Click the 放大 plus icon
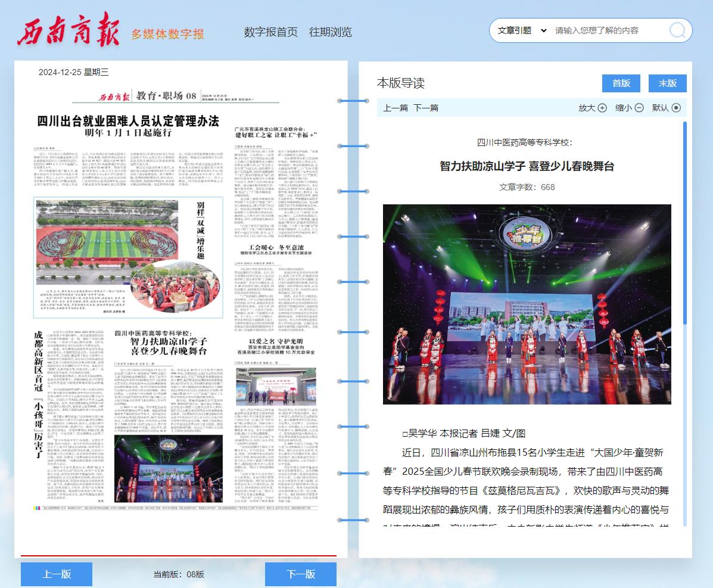Screen dimensions: 713x588 (602, 108)
